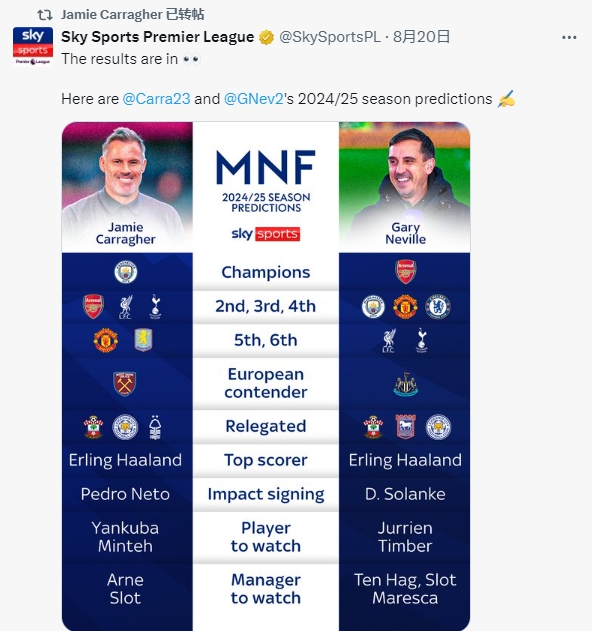
Task: Click Neville's Arsenal champions crest
Action: [405, 272]
